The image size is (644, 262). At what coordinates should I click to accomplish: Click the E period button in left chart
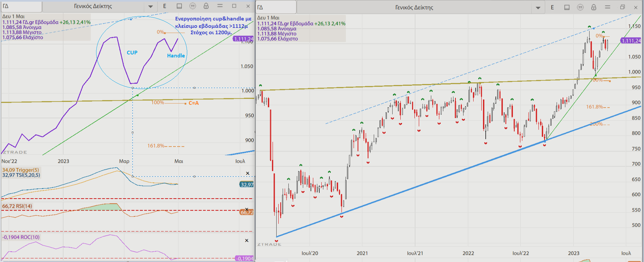click(165, 6)
